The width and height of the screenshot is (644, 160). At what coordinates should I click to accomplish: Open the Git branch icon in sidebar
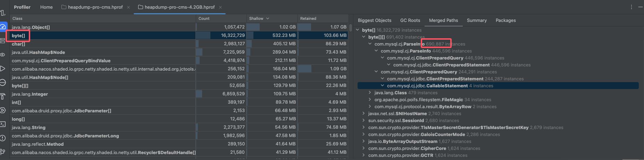3,152
